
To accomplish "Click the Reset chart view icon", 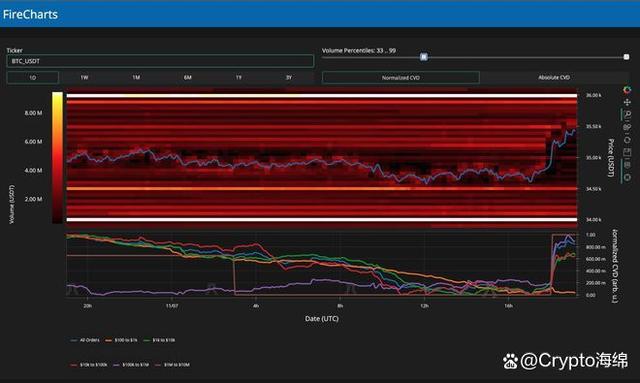I will coord(627,140).
